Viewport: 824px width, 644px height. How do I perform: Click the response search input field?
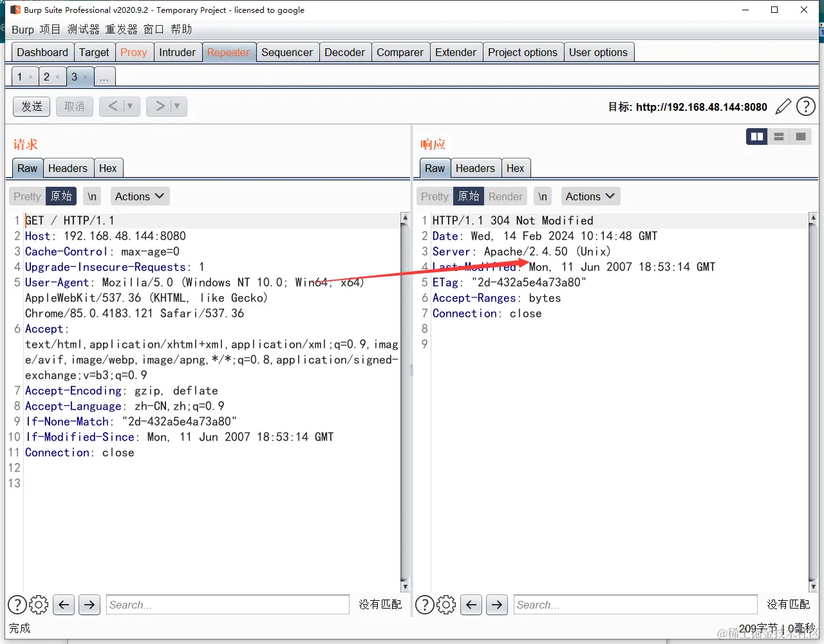coord(635,605)
